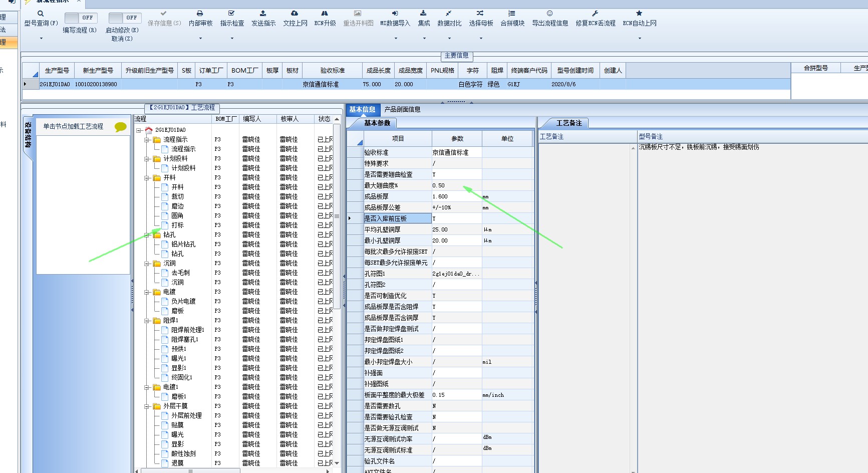Viewport: 868px width, 473px height.
Task: Click the 平均孔壁铜厚 value 25.00
Action: (457, 229)
